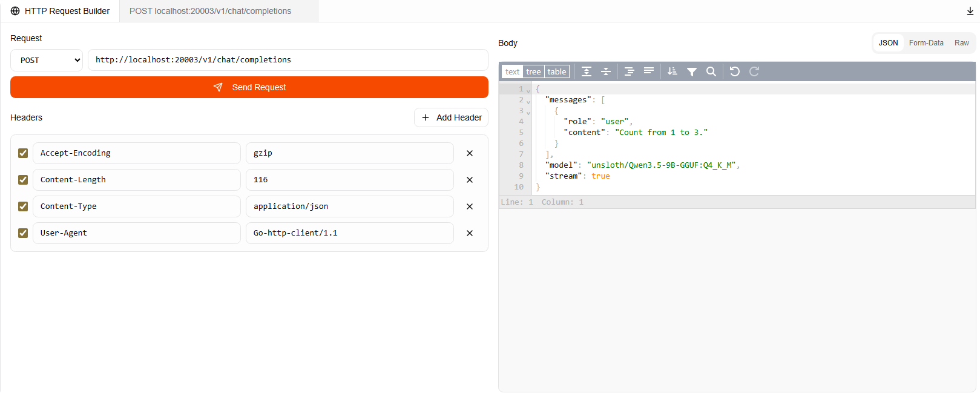Select Form-Data body type
The height and width of the screenshot is (396, 980).
(926, 43)
